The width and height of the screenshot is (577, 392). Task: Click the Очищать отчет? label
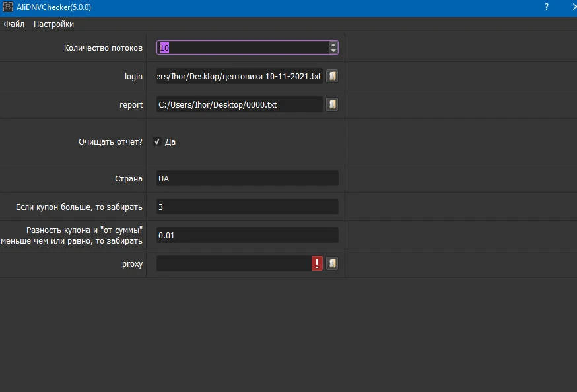pyautogui.click(x=110, y=142)
